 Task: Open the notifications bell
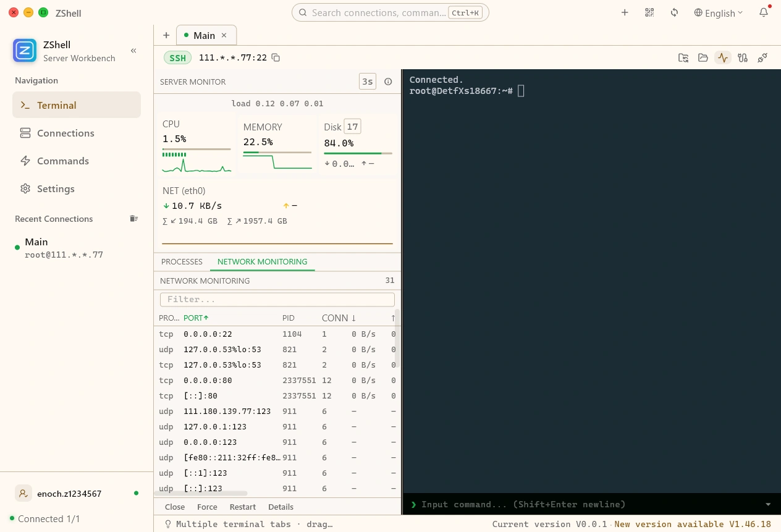tap(764, 12)
